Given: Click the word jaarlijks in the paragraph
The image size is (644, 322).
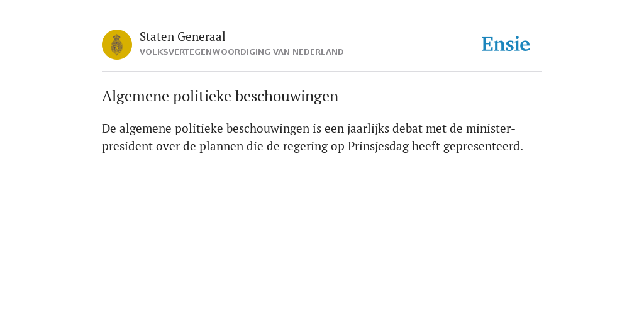Looking at the screenshot, I should click(369, 128).
